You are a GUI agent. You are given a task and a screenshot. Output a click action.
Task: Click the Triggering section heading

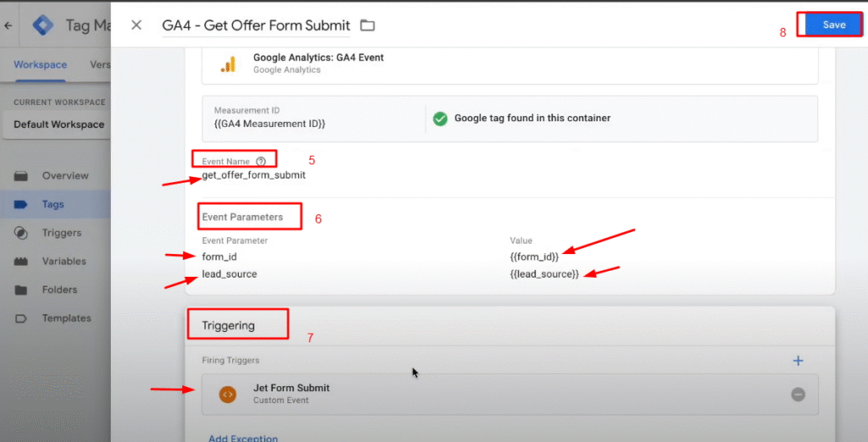coord(228,325)
